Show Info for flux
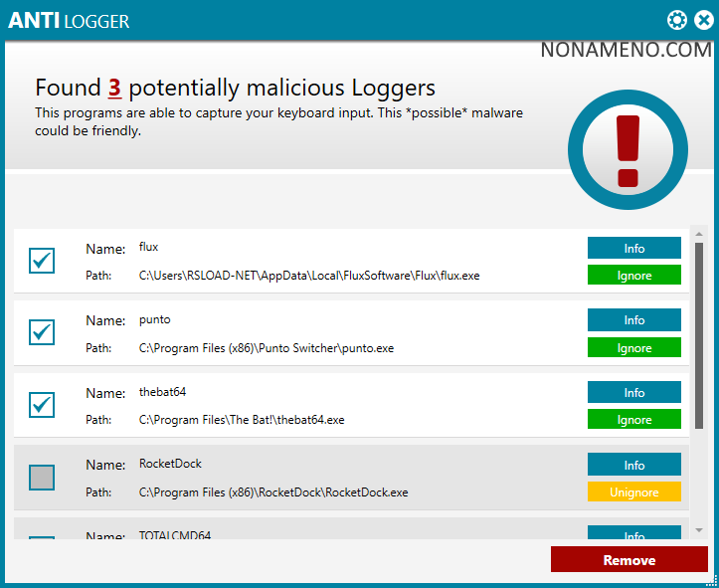The image size is (719, 588). pyautogui.click(x=633, y=248)
